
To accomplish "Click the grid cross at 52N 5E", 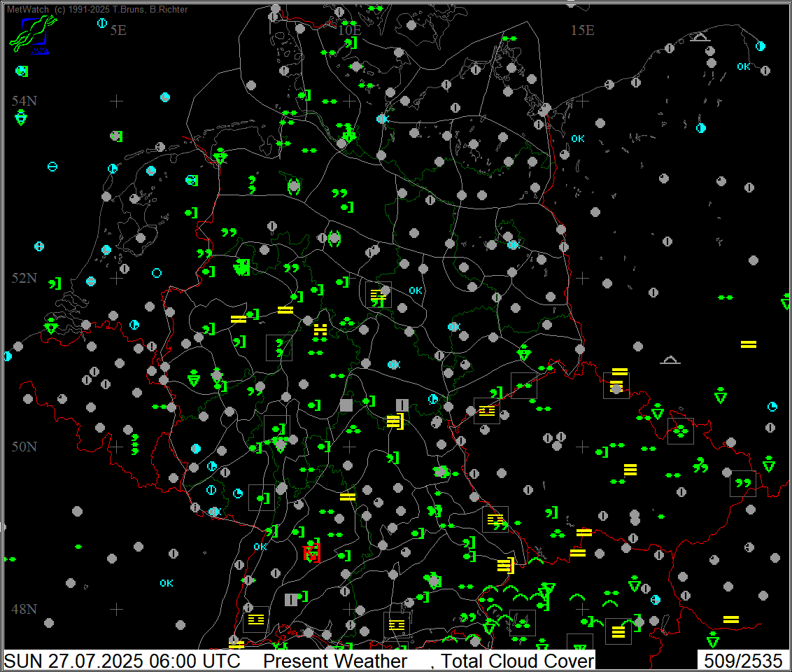I will [117, 279].
